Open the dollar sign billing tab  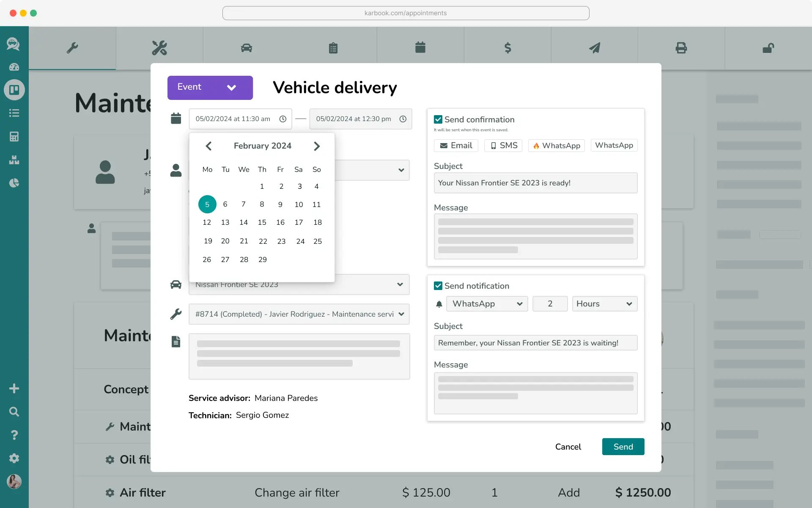coord(507,48)
